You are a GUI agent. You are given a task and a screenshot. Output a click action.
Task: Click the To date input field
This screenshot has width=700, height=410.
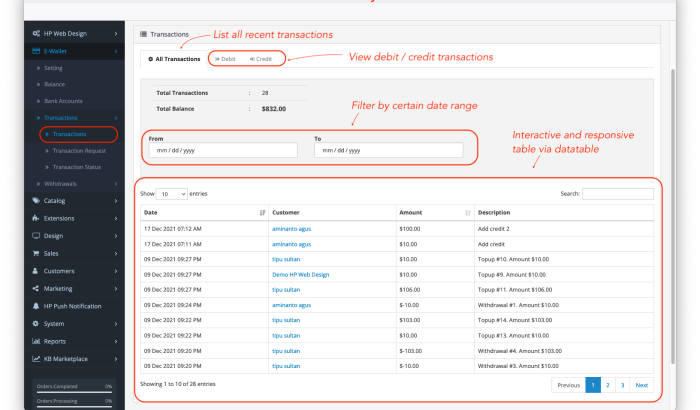388,150
